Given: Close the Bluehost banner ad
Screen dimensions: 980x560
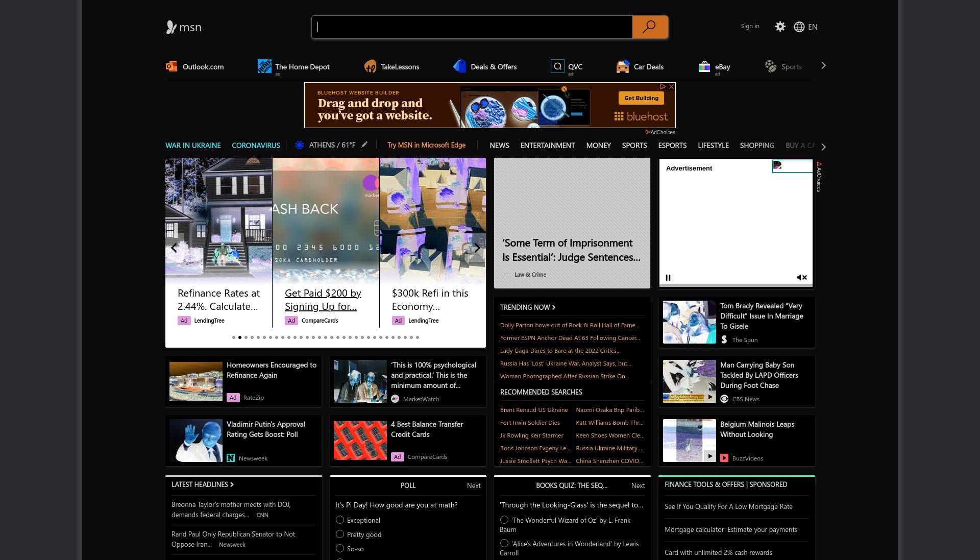Looking at the screenshot, I should [671, 87].
